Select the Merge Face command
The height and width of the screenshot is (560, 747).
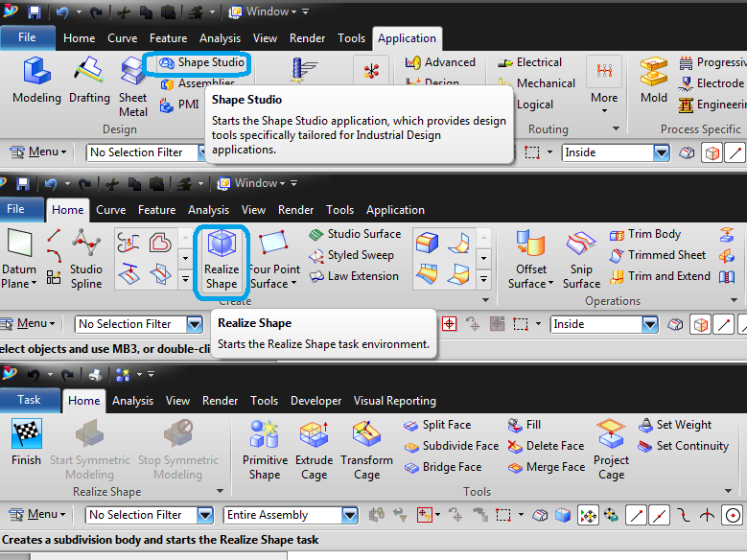[x=547, y=467]
